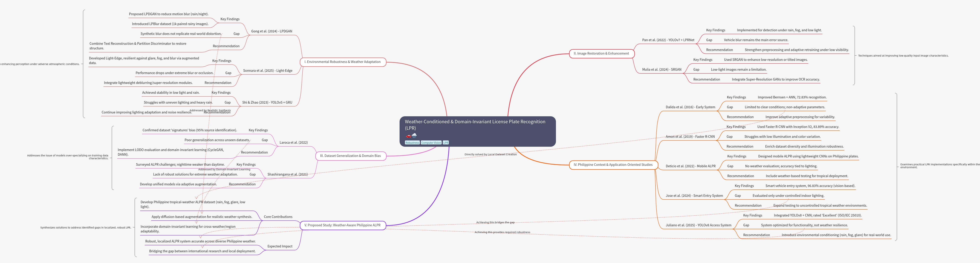The width and height of the screenshot is (980, 263).
Task: Click the Core Contributions subtopic
Action: (278, 217)
